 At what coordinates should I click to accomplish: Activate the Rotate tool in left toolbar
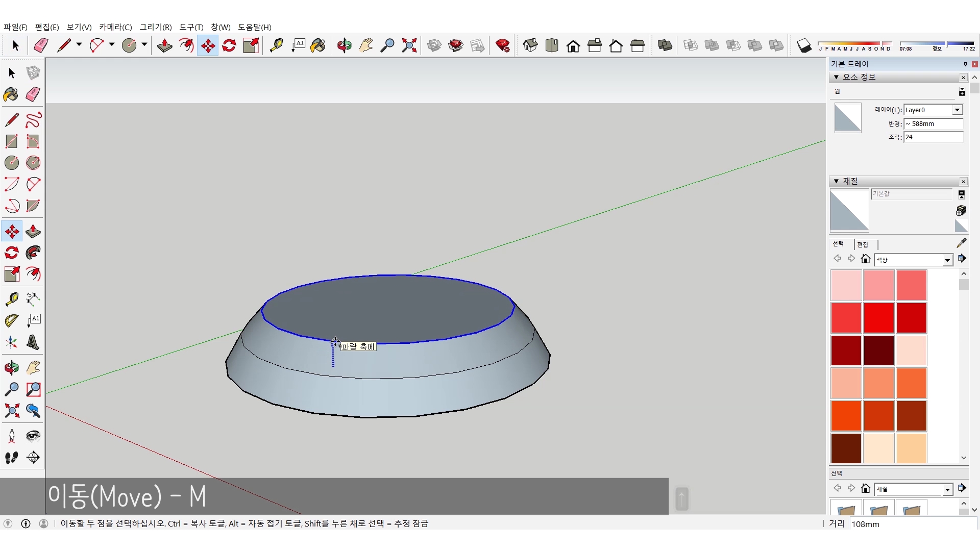(x=12, y=253)
